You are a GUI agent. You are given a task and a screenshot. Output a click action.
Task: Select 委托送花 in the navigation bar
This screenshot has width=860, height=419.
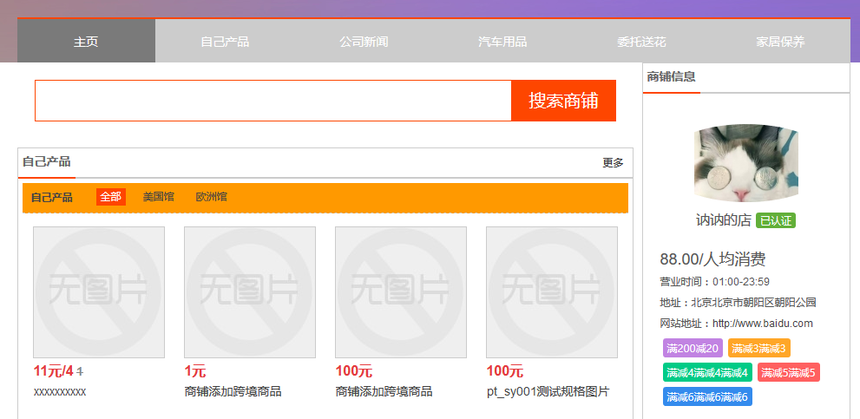click(x=641, y=42)
